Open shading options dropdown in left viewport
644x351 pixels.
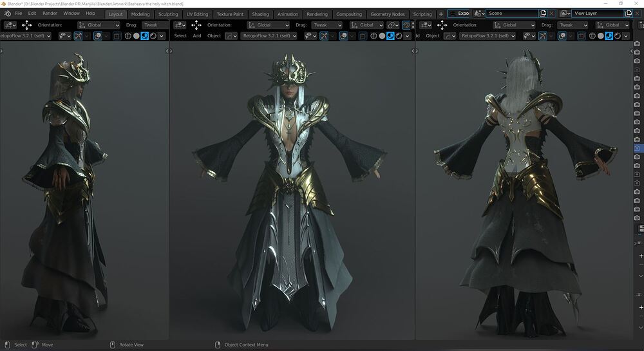pyautogui.click(x=162, y=35)
